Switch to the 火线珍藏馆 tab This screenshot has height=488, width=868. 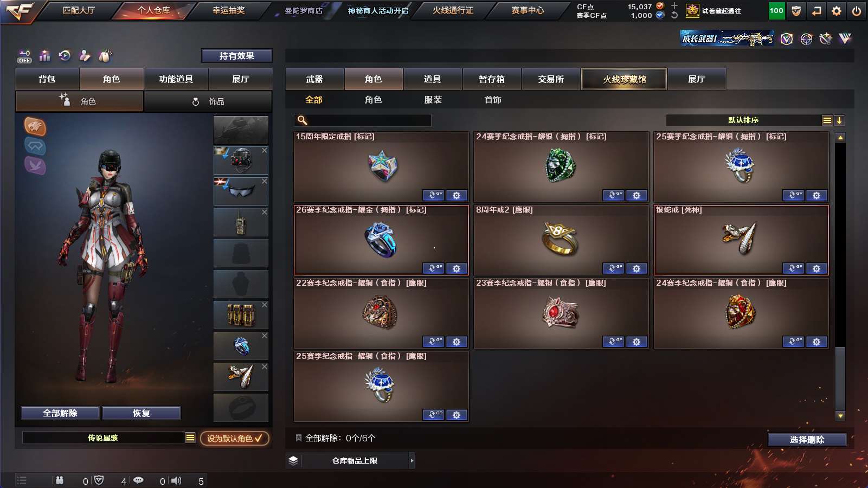(624, 79)
